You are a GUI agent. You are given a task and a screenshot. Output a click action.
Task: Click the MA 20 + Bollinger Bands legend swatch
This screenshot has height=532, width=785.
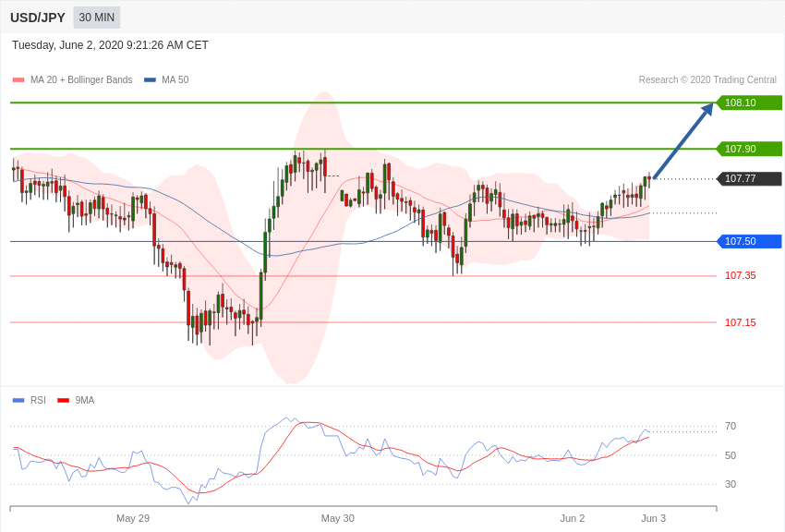click(x=18, y=79)
